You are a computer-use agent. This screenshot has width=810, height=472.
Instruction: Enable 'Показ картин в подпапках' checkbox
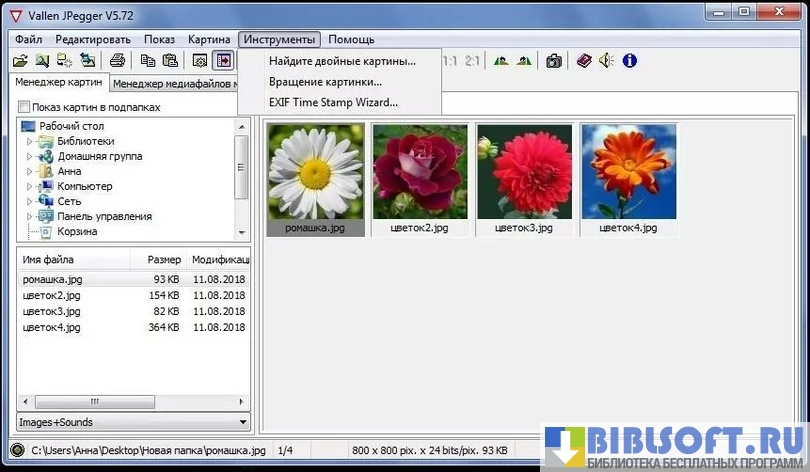[24, 107]
